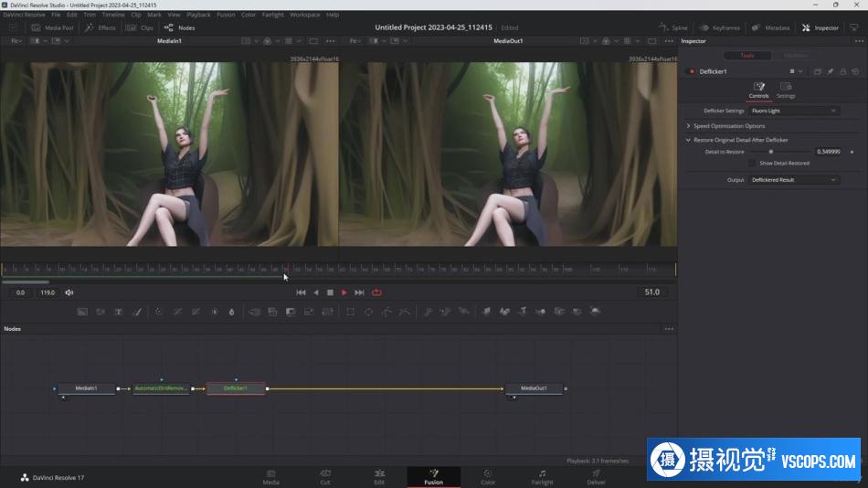The image size is (868, 488).
Task: Open left viewer Fit zoom dropdown
Action: tap(16, 41)
